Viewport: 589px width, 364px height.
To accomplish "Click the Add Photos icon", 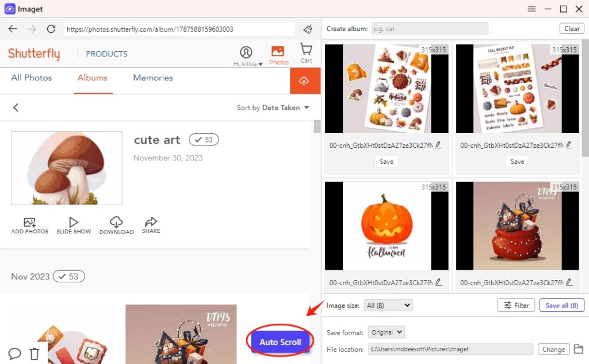I will tap(29, 224).
